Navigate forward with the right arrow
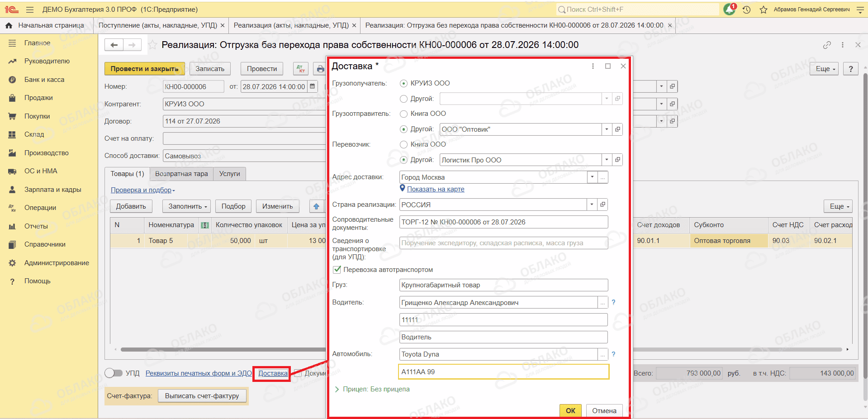 pos(132,45)
